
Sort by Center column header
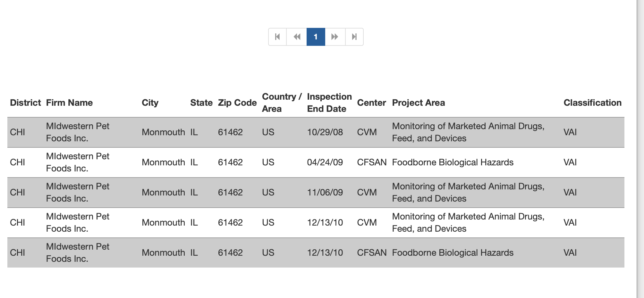click(x=371, y=103)
